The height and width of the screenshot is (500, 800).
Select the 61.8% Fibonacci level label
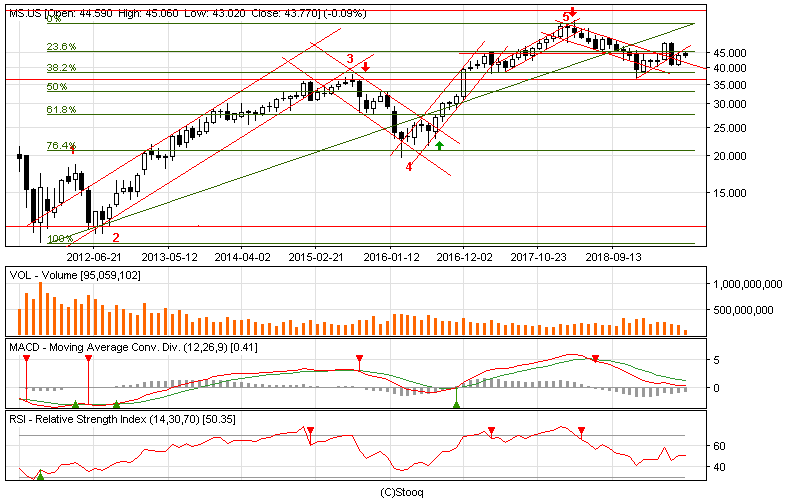pos(61,109)
